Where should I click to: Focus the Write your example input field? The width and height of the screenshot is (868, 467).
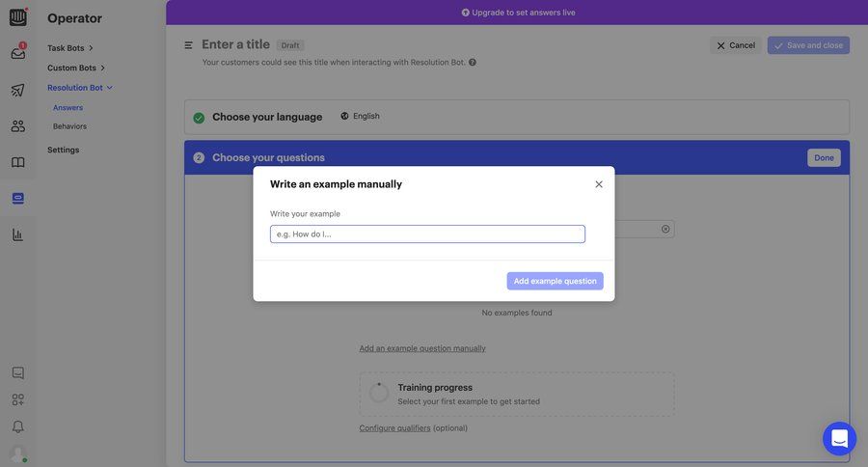click(x=427, y=233)
